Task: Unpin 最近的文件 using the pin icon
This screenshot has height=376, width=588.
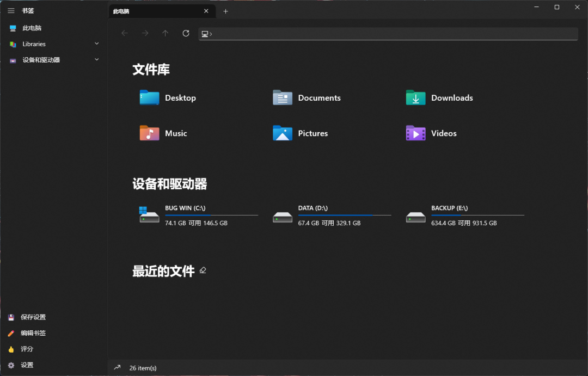Action: point(203,270)
